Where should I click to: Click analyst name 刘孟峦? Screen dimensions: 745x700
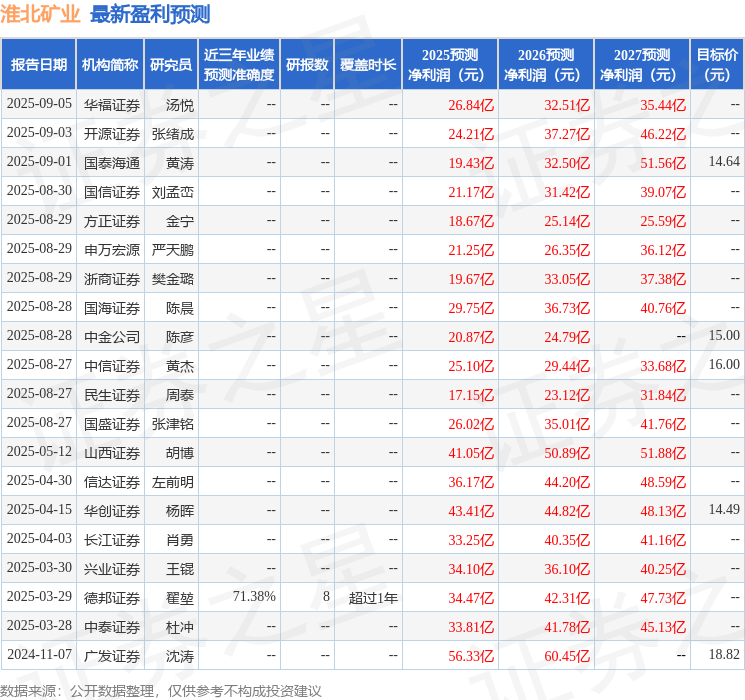[173, 192]
